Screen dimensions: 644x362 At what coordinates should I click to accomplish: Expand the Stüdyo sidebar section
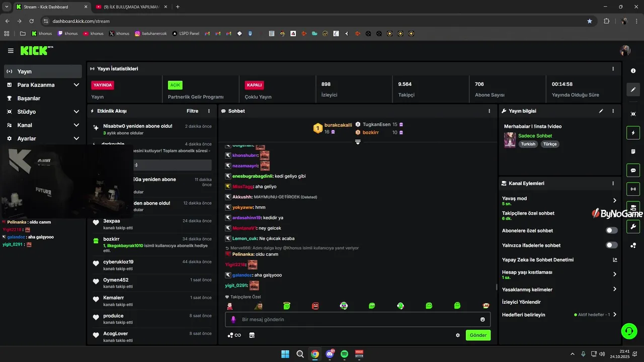click(43, 112)
